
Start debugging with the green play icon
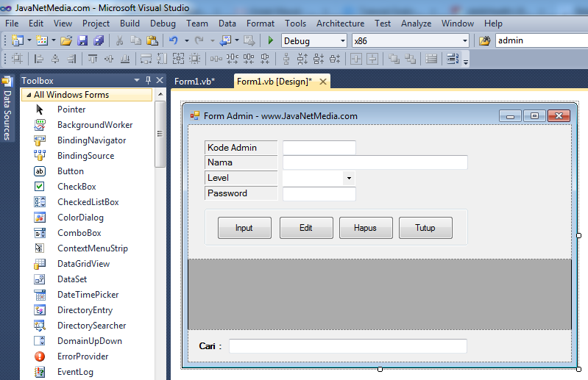[x=270, y=40]
